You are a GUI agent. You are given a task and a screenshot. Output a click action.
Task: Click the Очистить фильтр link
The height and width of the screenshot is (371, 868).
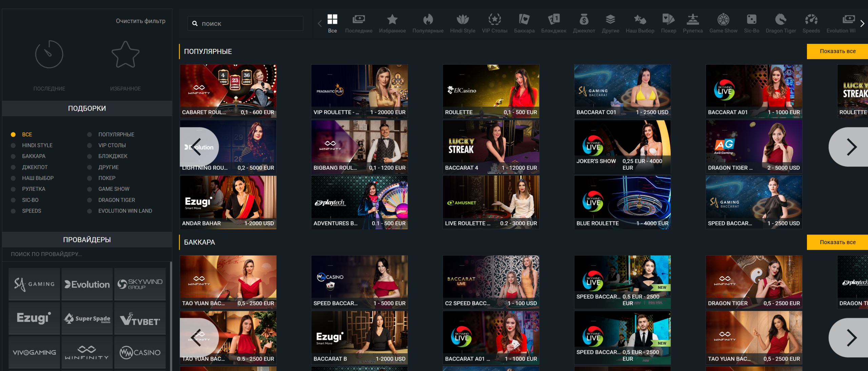tap(141, 21)
